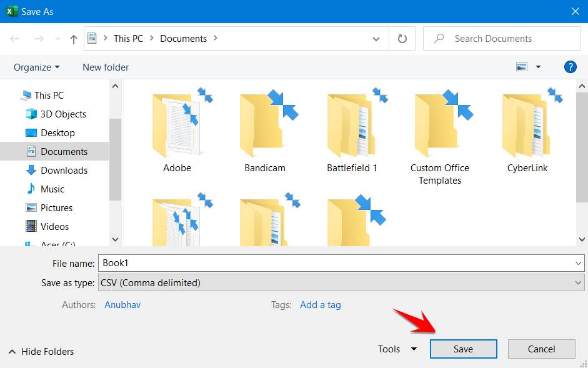The height and width of the screenshot is (368, 588).
Task: Click file list scroll down arrow
Action: tap(582, 239)
